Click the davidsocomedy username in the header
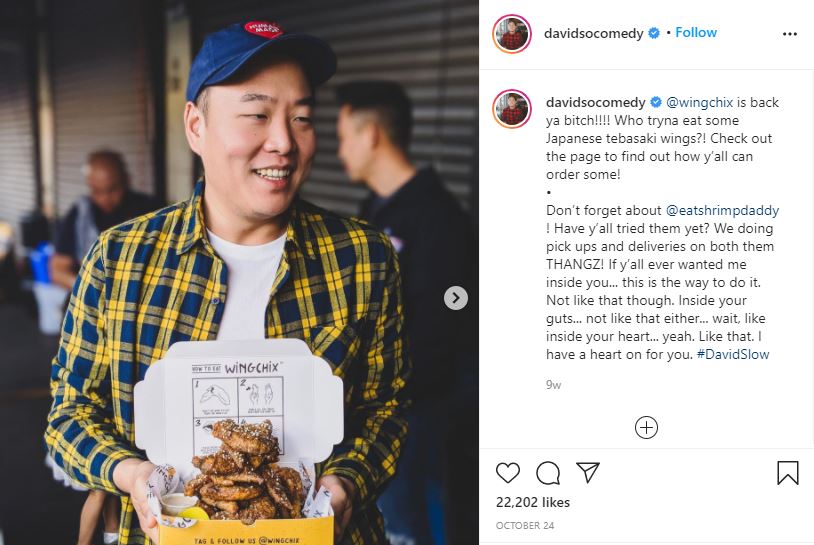 point(593,33)
